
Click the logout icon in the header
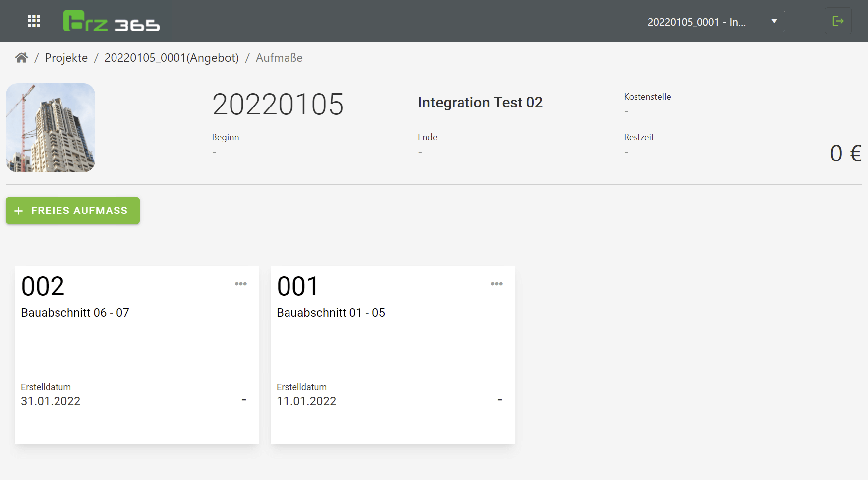tap(838, 21)
